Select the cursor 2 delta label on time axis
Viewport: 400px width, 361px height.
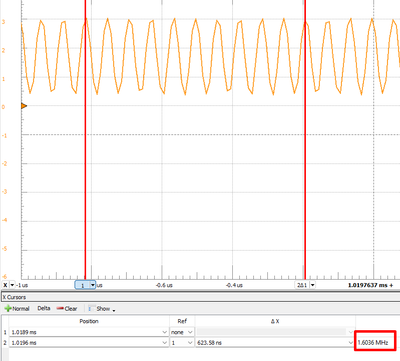click(x=302, y=285)
